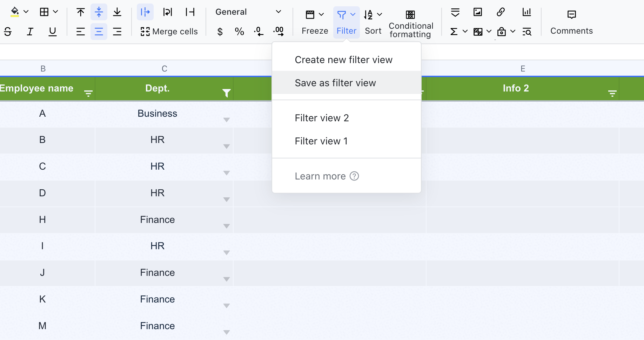This screenshot has height=340, width=644.
Task: Expand the Business department cell dropdown
Action: pyautogui.click(x=227, y=120)
